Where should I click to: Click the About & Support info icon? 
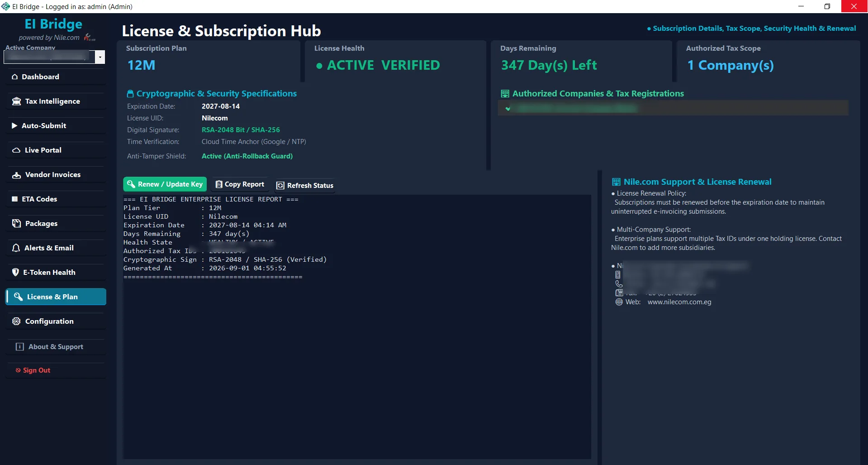point(20,347)
